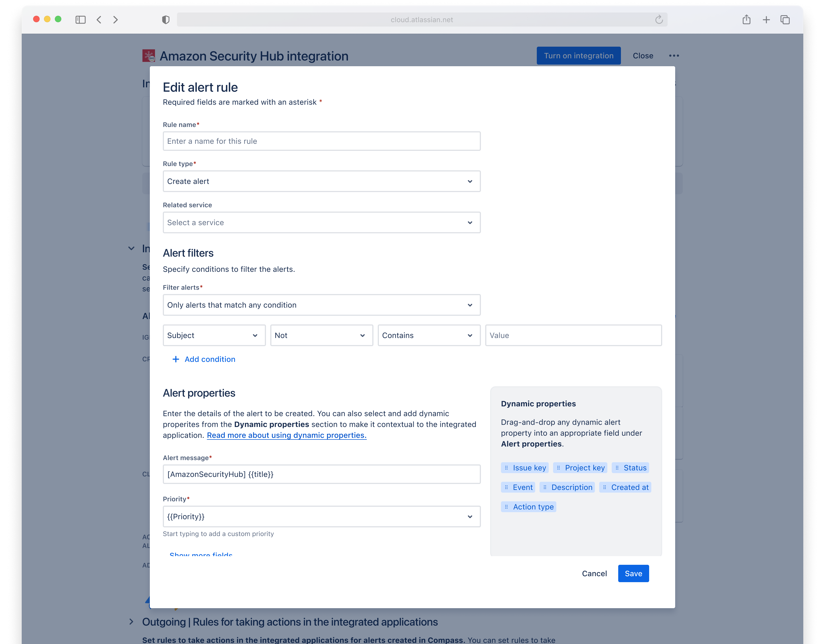This screenshot has height=644, width=825.
Task: Click the Outgoing rules section heading
Action: point(290,622)
